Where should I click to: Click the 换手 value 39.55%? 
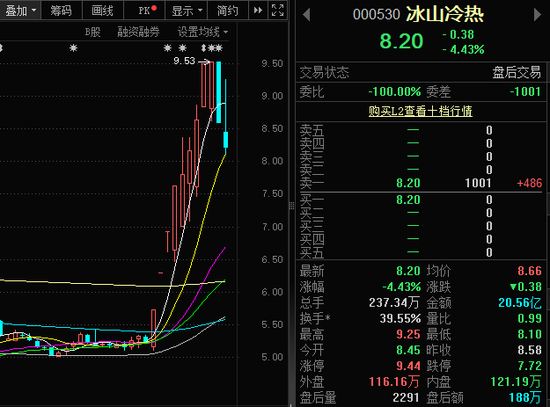pos(400,319)
